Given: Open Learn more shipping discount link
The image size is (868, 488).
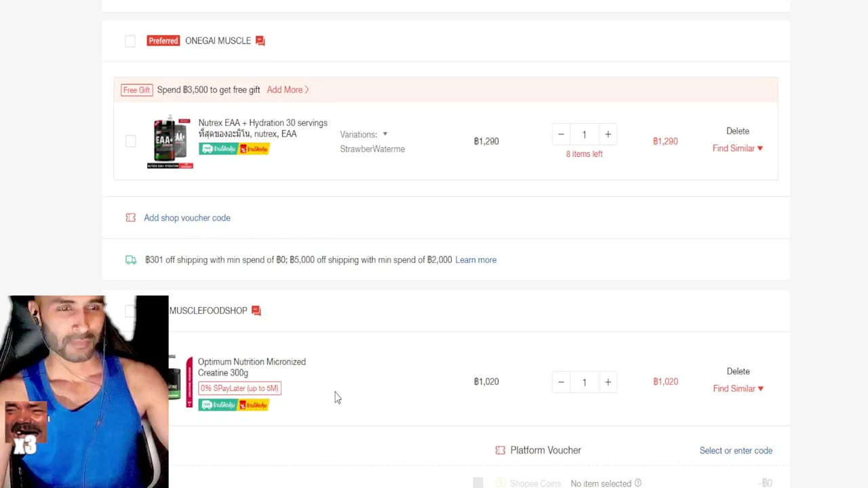Looking at the screenshot, I should tap(475, 260).
